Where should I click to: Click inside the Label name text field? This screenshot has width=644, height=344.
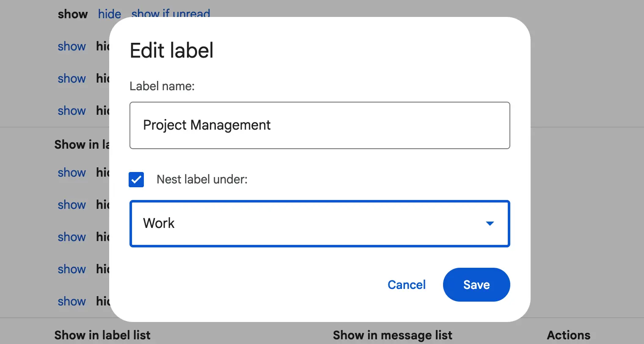[x=319, y=125]
